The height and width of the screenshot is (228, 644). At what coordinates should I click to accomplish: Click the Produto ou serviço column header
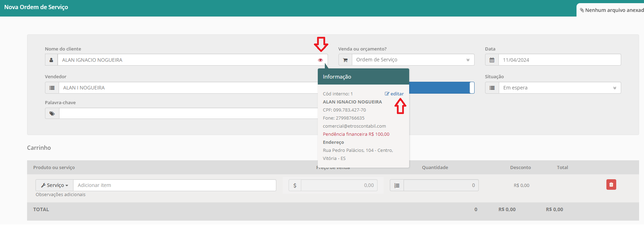pos(54,167)
